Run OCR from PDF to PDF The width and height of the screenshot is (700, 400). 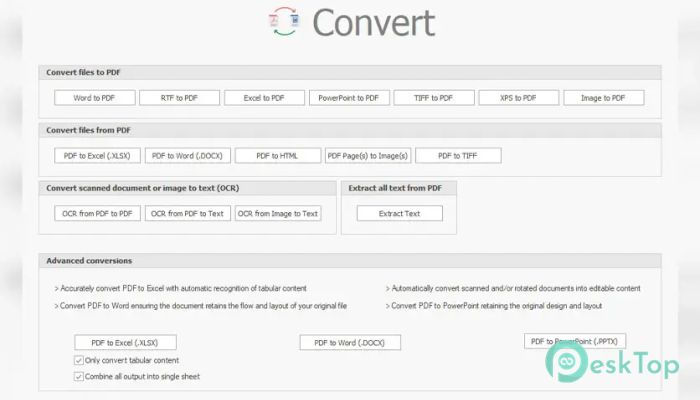pyautogui.click(x=97, y=213)
